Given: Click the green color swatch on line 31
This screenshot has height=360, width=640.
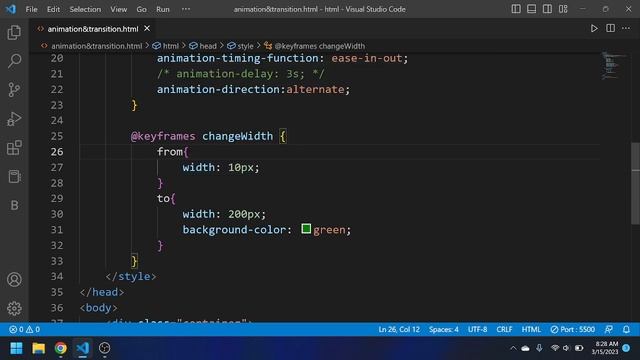Looking at the screenshot, I should pos(306,229).
